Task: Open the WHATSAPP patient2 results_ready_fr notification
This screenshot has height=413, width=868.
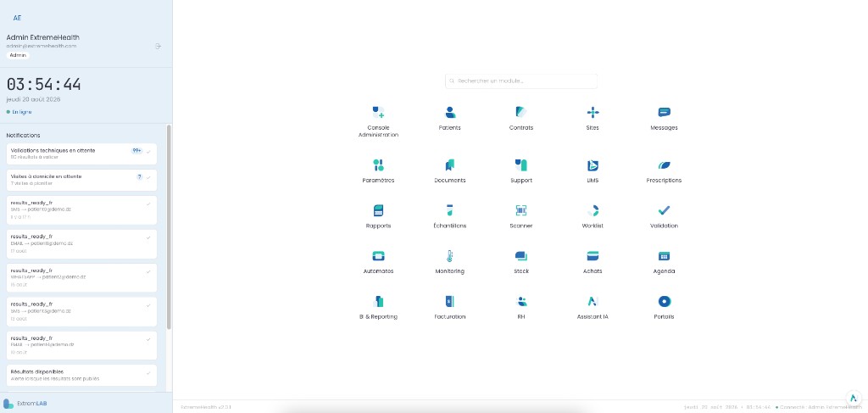Action: tap(82, 278)
